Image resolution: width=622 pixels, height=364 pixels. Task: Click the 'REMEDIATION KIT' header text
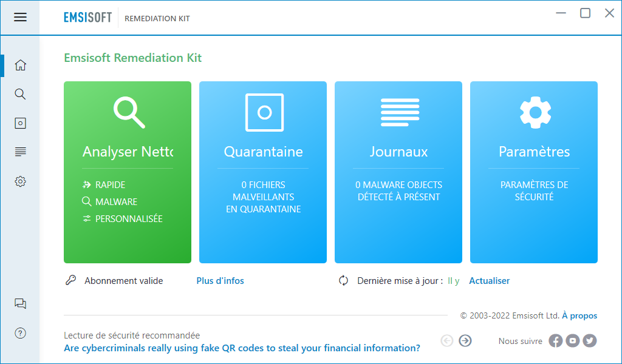click(157, 19)
